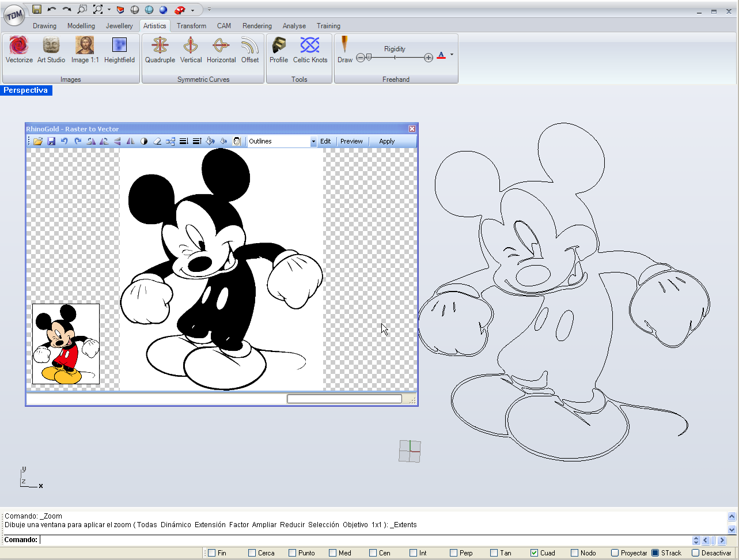Click zoom window magnifier icon

(82, 9)
